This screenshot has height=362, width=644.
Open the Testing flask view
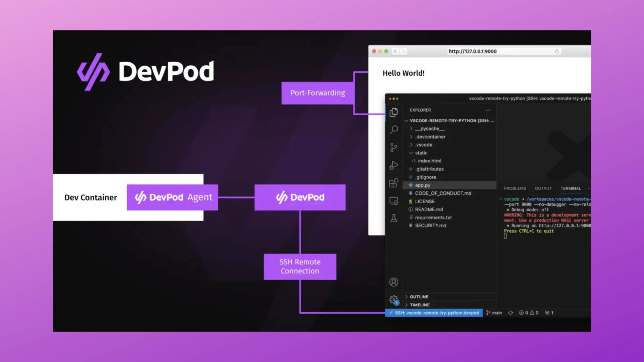point(394,218)
